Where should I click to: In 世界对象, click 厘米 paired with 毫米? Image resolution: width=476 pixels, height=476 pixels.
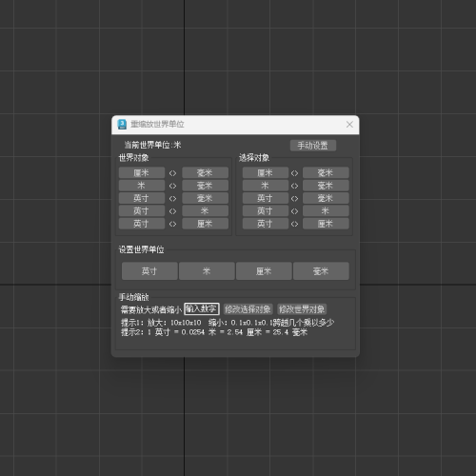142,173
